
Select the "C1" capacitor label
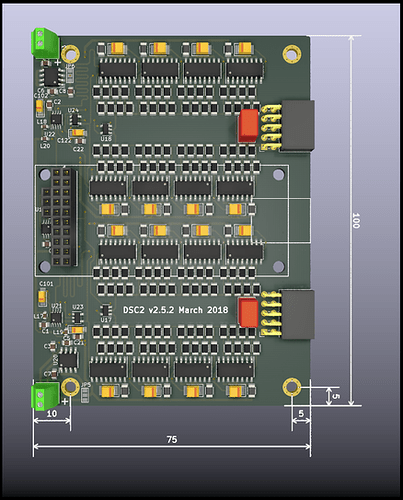[x=46, y=331]
